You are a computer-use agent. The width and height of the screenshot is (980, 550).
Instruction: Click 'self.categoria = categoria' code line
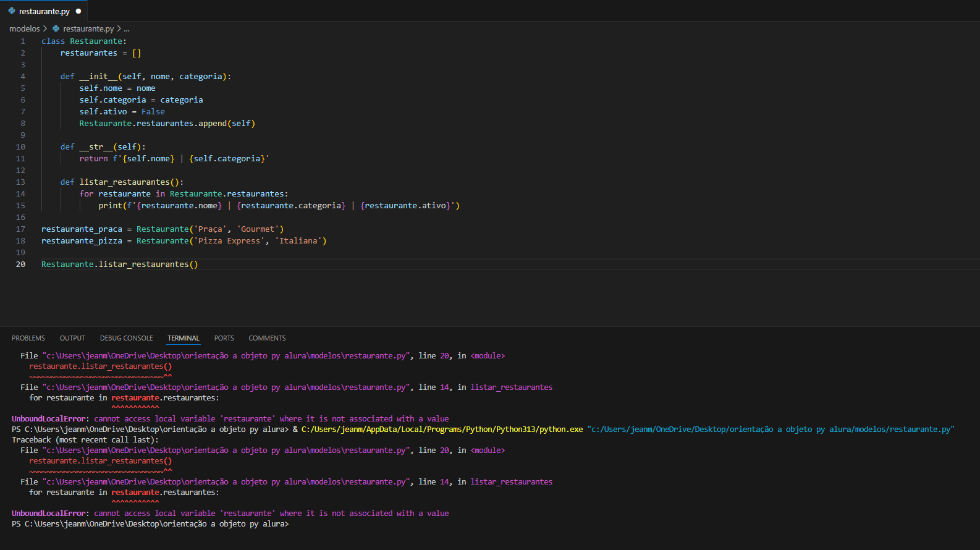coord(141,100)
